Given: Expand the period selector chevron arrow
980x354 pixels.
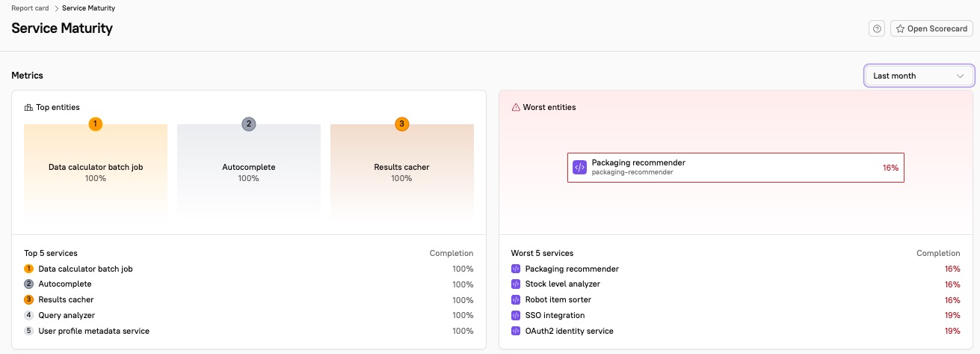Looking at the screenshot, I should click(961, 76).
